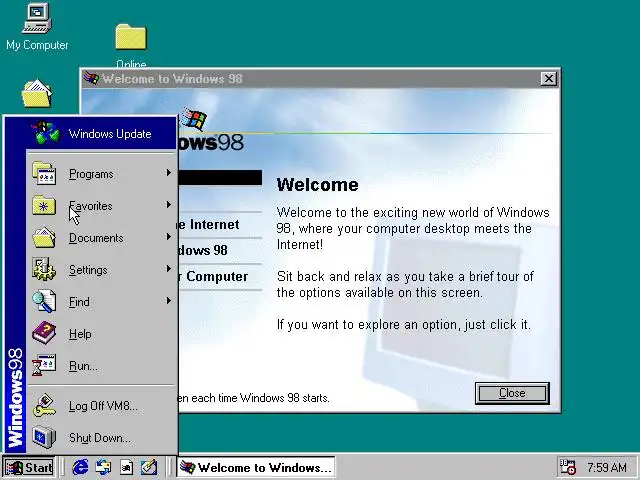The height and width of the screenshot is (480, 640).
Task: Select Run... from the Start menu
Action: pos(102,365)
